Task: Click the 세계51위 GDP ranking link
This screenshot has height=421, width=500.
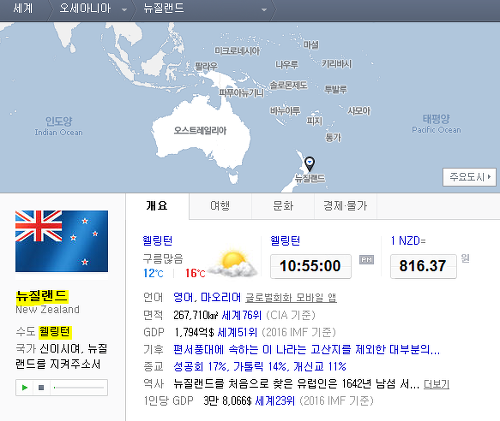Action: 237,332
